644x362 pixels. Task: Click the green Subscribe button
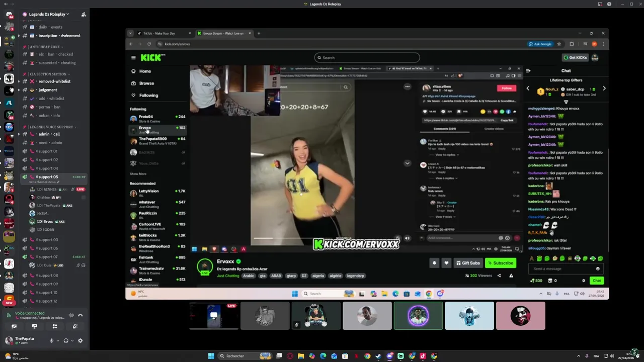coord(501,263)
